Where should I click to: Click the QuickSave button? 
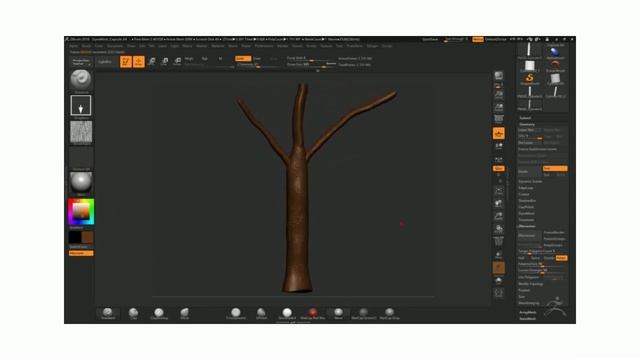point(430,39)
